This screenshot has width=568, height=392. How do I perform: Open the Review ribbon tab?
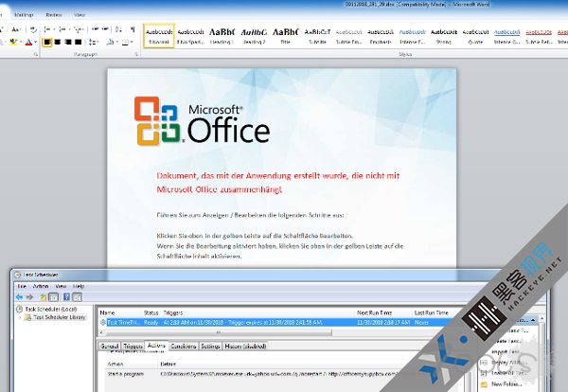coord(54,15)
